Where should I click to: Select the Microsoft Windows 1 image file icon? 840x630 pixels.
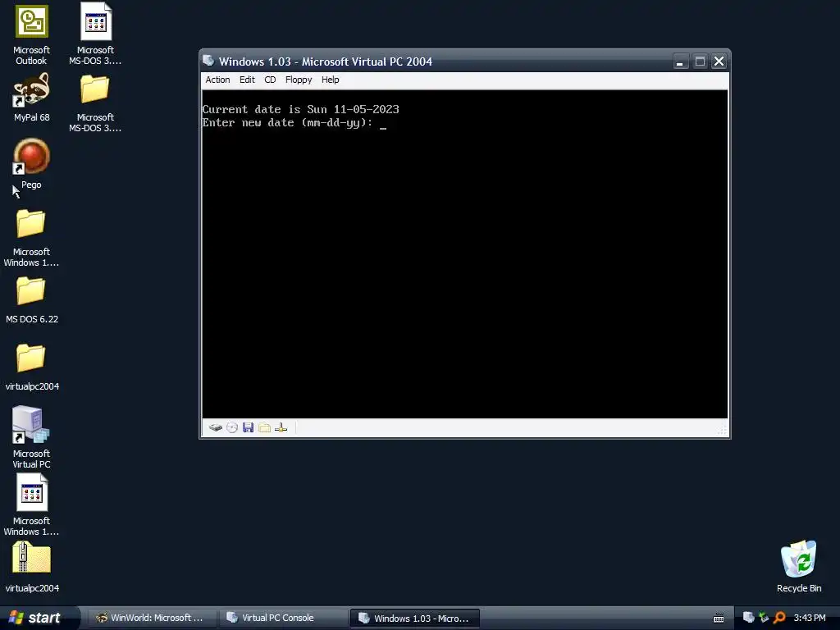point(31,504)
